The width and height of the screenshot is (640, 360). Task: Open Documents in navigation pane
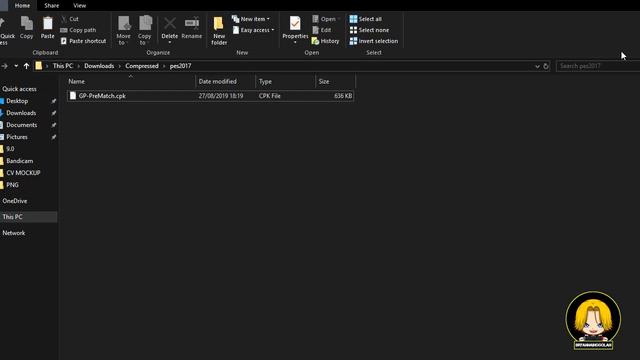tap(22, 125)
